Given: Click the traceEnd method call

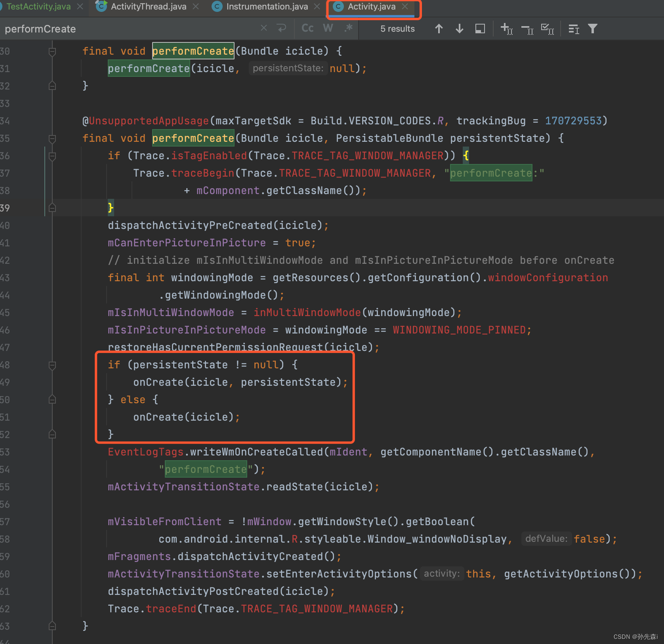Looking at the screenshot, I should [x=171, y=609].
